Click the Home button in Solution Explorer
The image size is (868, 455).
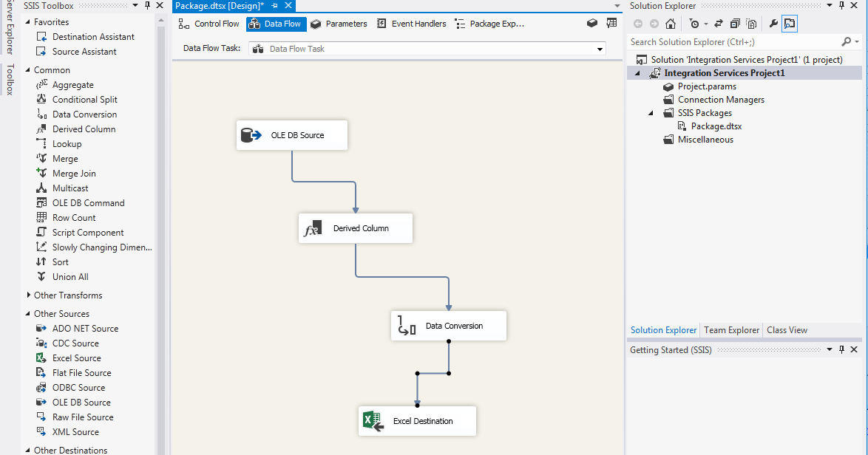pyautogui.click(x=671, y=24)
